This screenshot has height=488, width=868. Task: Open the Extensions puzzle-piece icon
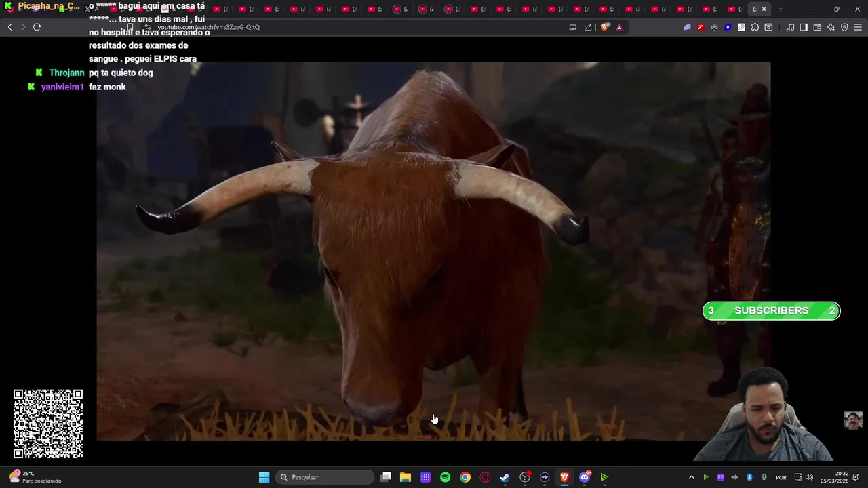pyautogui.click(x=755, y=27)
